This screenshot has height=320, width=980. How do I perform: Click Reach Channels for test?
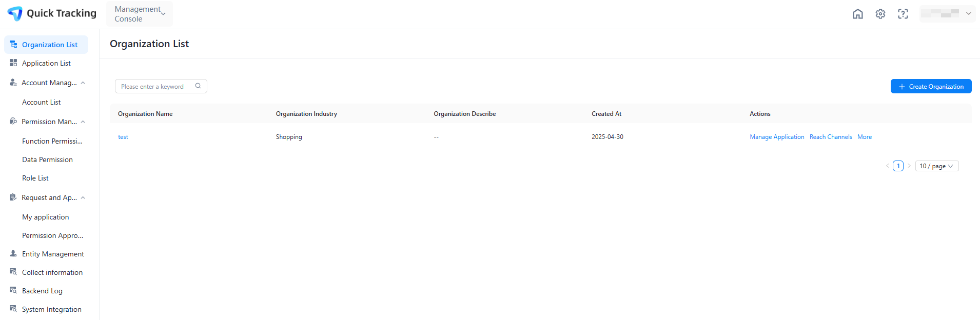tap(831, 137)
